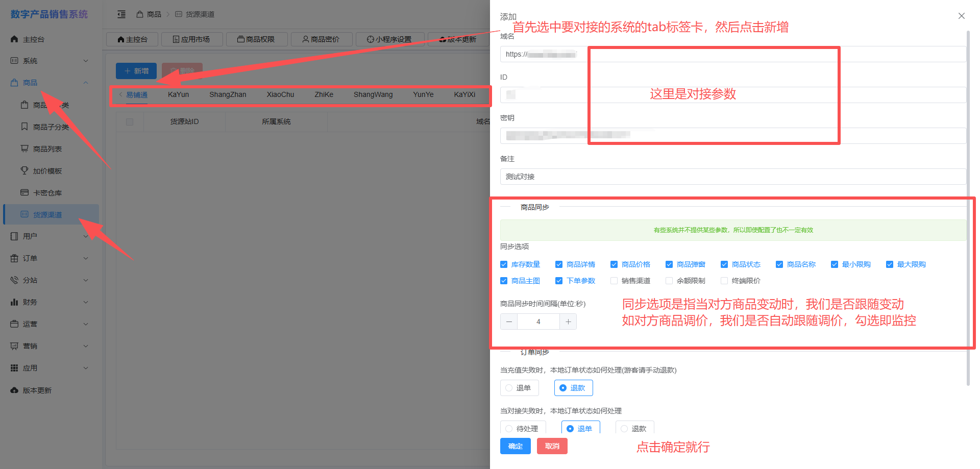This screenshot has width=980, height=469.
Task: Select 退单 radio for recharge failure
Action: [x=509, y=388]
